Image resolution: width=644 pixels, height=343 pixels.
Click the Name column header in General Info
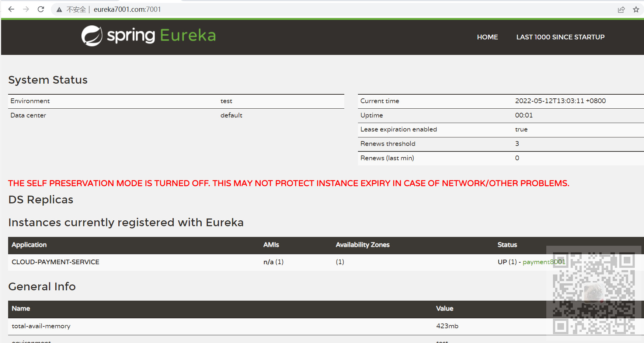[x=21, y=309]
